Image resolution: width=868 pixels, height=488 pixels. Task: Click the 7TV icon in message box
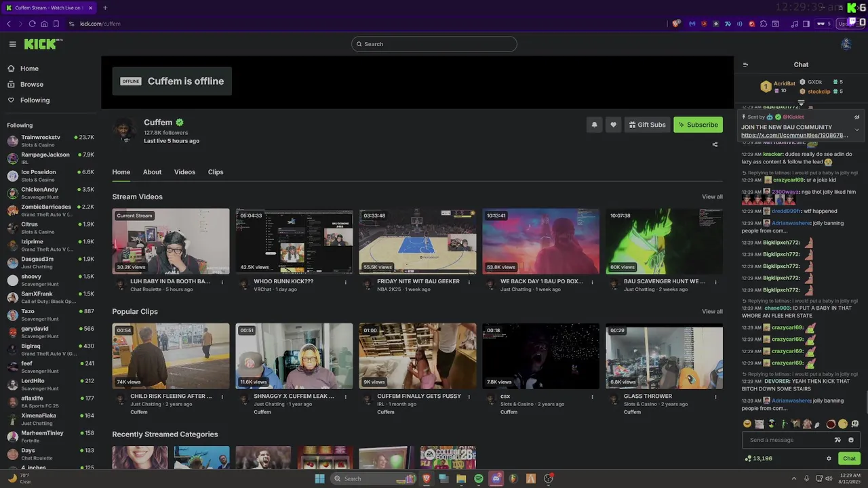[x=837, y=440]
